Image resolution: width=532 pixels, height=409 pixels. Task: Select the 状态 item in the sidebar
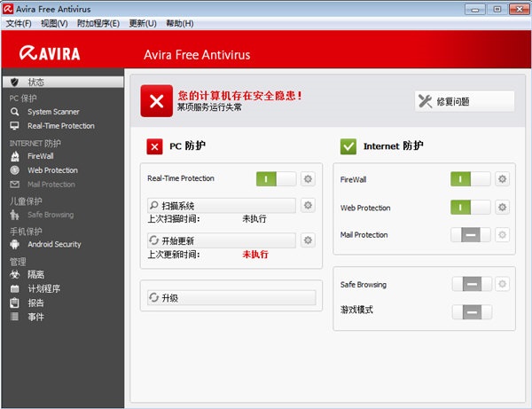click(63, 83)
